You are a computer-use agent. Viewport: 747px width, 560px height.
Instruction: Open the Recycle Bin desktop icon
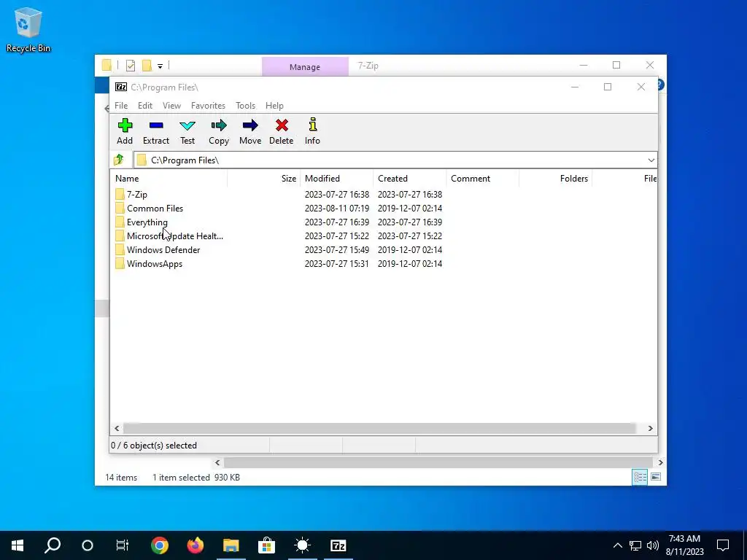click(28, 29)
